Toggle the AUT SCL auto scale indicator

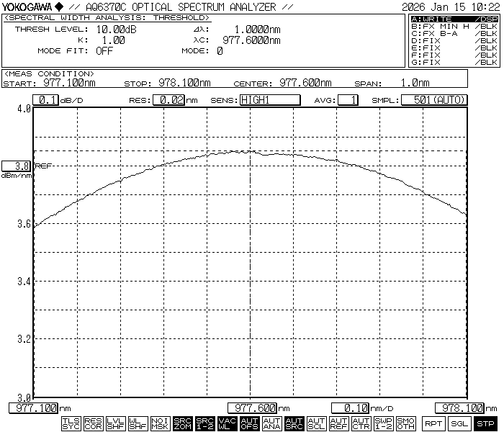coord(317,424)
